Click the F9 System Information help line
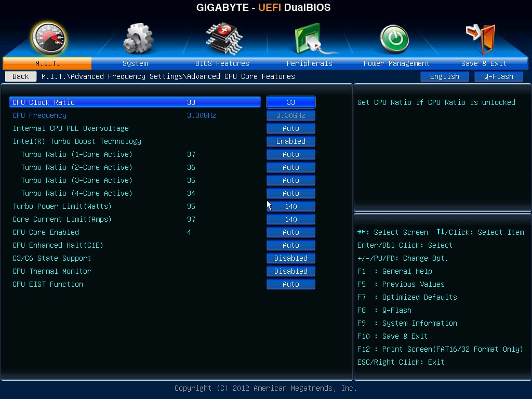Image resolution: width=532 pixels, height=399 pixels. click(x=407, y=323)
